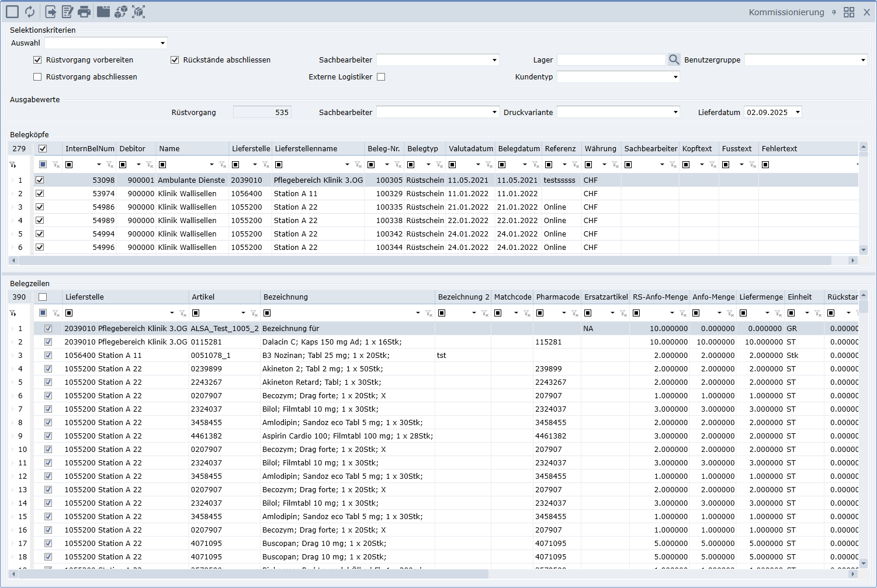Enable Rüstvorgang abschliessen checkbox
Viewport: 877px width, 588px height.
[x=37, y=76]
